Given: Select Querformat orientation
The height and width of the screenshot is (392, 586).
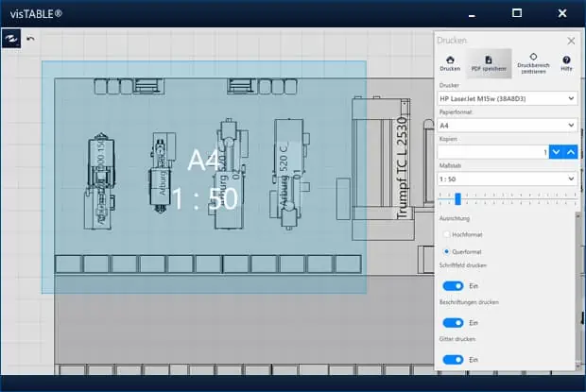Looking at the screenshot, I should pos(446,251).
